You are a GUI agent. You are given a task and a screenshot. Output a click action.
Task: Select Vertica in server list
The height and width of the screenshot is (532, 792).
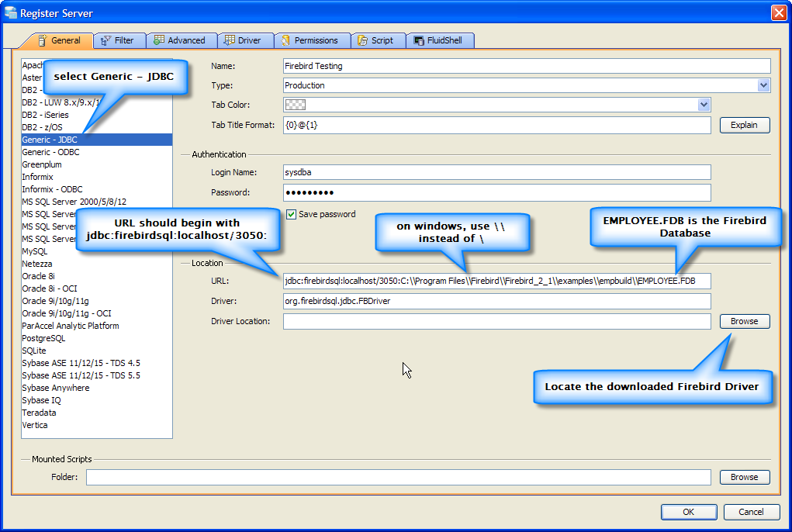[97, 425]
